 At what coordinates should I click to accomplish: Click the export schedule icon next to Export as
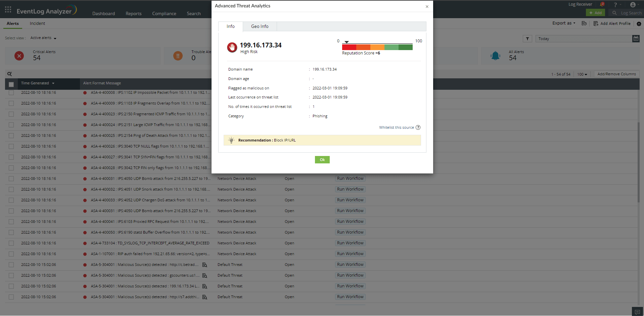tap(584, 23)
